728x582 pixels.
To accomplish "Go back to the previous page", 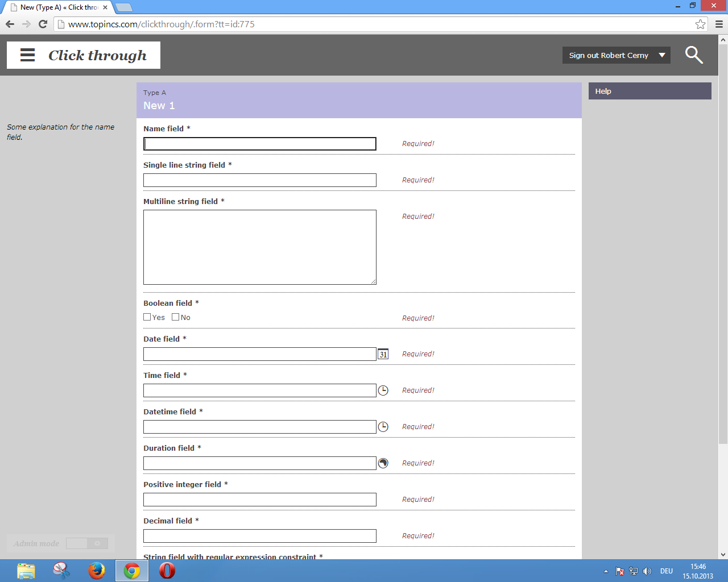I will (x=10, y=24).
